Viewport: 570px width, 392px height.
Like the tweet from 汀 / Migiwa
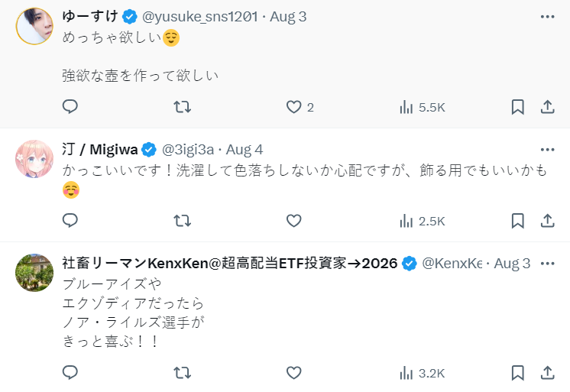coord(294,221)
